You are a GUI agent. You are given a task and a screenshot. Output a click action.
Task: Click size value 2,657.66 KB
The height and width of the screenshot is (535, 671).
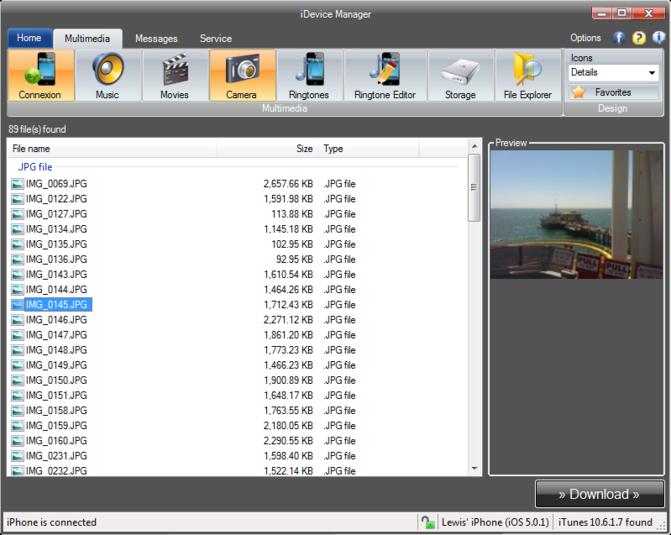pos(288,184)
